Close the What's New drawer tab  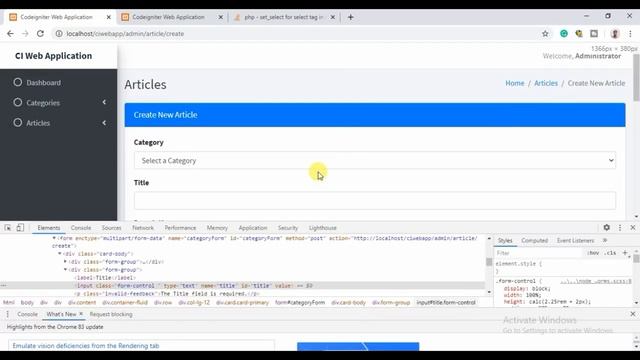click(x=81, y=313)
